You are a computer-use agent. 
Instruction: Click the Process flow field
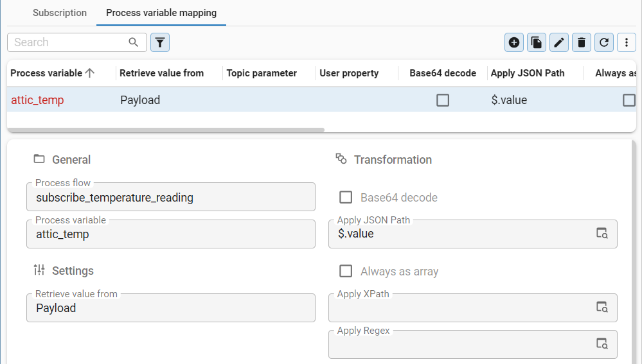coord(171,197)
